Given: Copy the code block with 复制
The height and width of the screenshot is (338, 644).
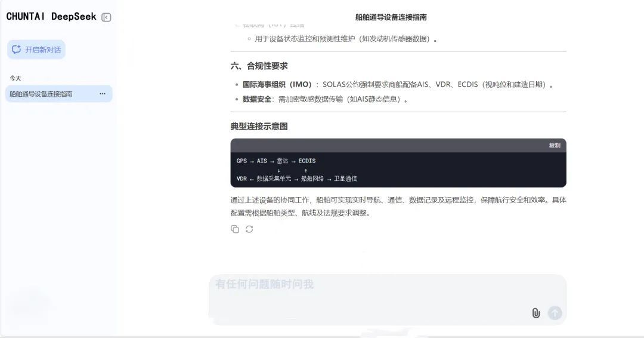Looking at the screenshot, I should (x=555, y=146).
